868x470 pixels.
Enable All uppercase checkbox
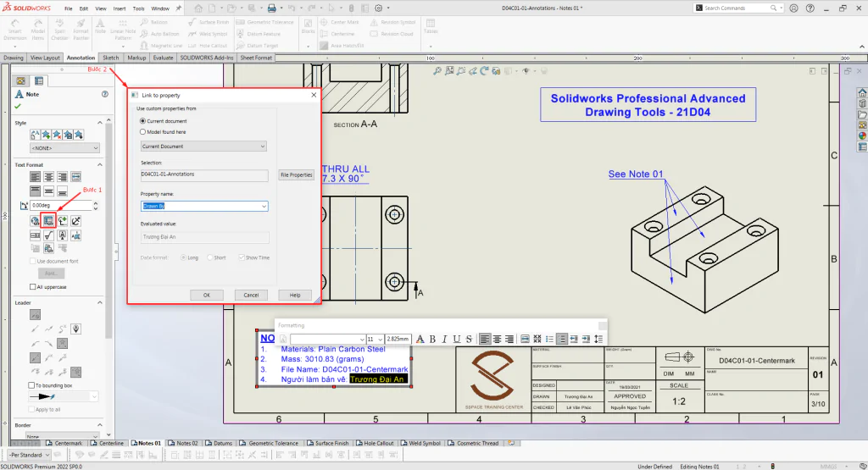[33, 287]
